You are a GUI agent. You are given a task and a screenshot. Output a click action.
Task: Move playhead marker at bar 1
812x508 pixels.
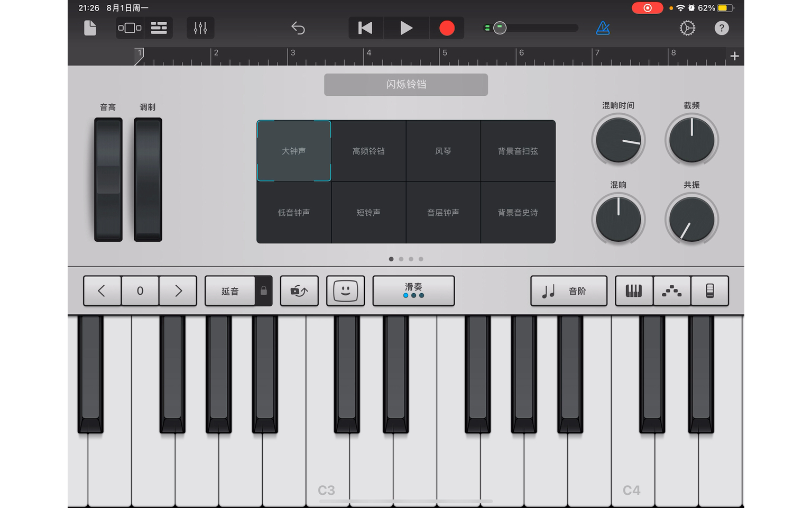(x=139, y=56)
